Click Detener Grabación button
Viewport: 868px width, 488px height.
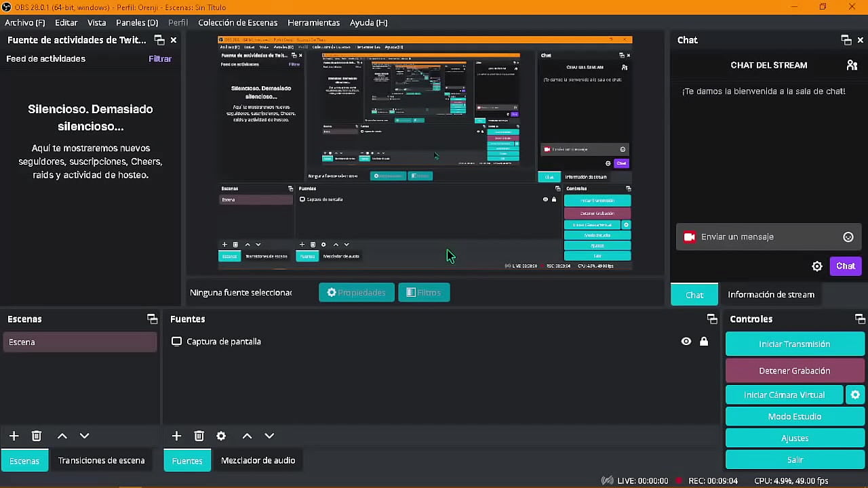click(794, 371)
